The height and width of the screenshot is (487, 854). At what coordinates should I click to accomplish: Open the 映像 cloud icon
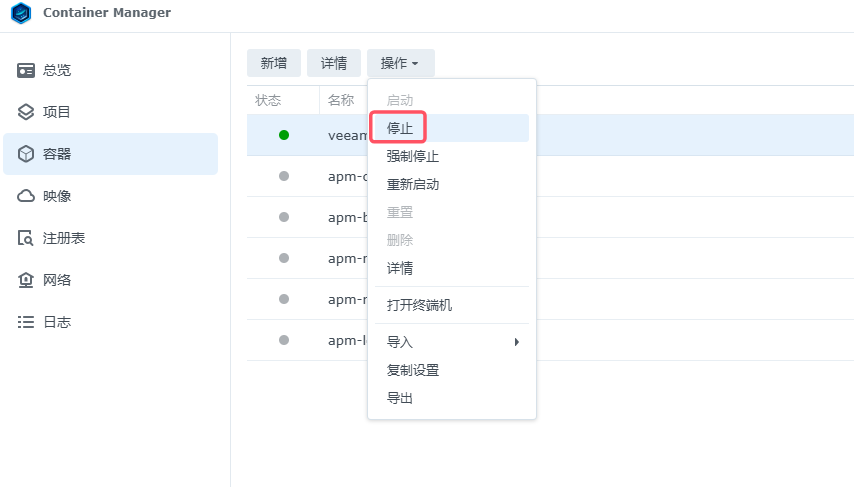click(x=26, y=196)
